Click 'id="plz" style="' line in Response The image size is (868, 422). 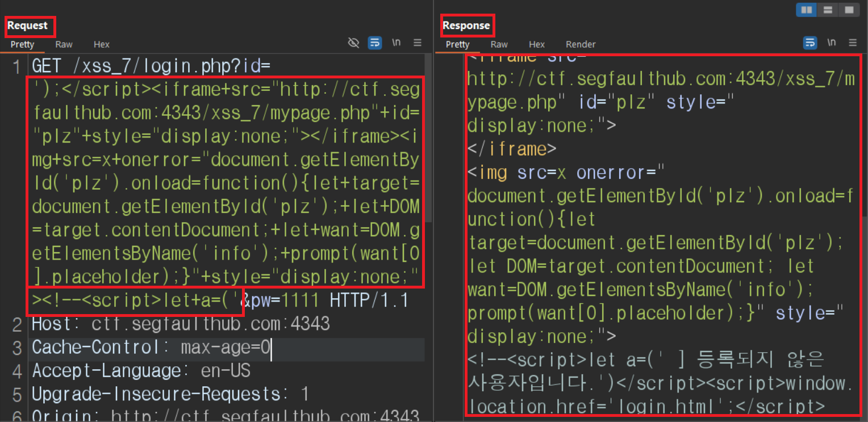tap(657, 102)
